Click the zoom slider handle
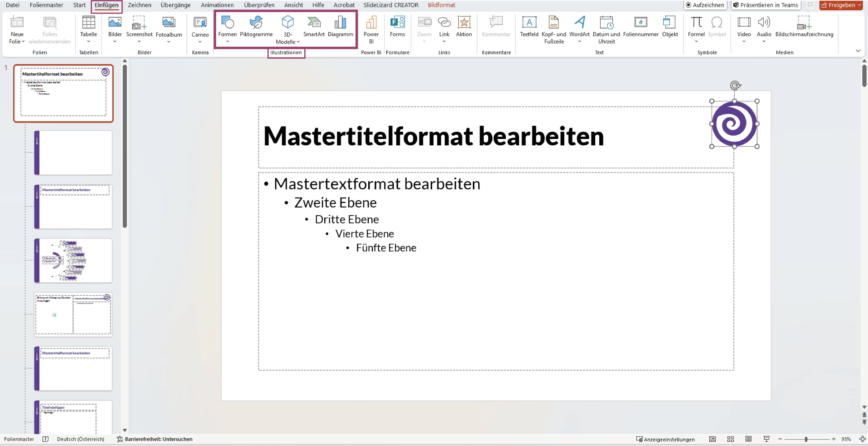The width and height of the screenshot is (868, 446). (806, 439)
